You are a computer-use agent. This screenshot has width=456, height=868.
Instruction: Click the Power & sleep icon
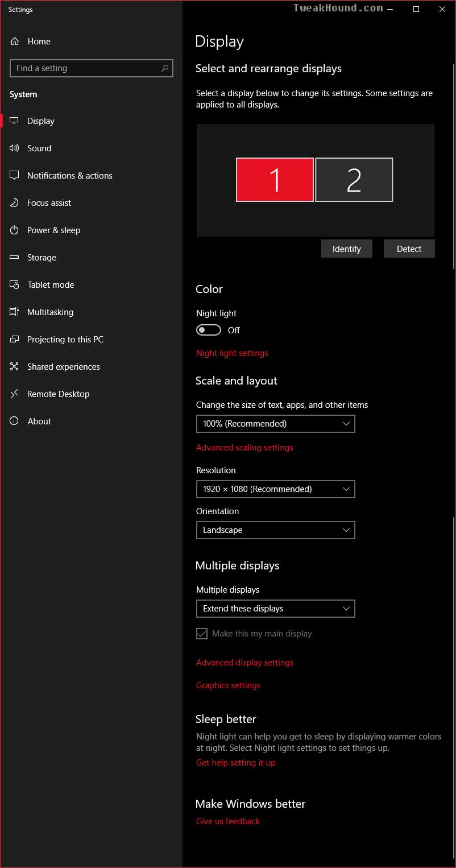click(15, 230)
